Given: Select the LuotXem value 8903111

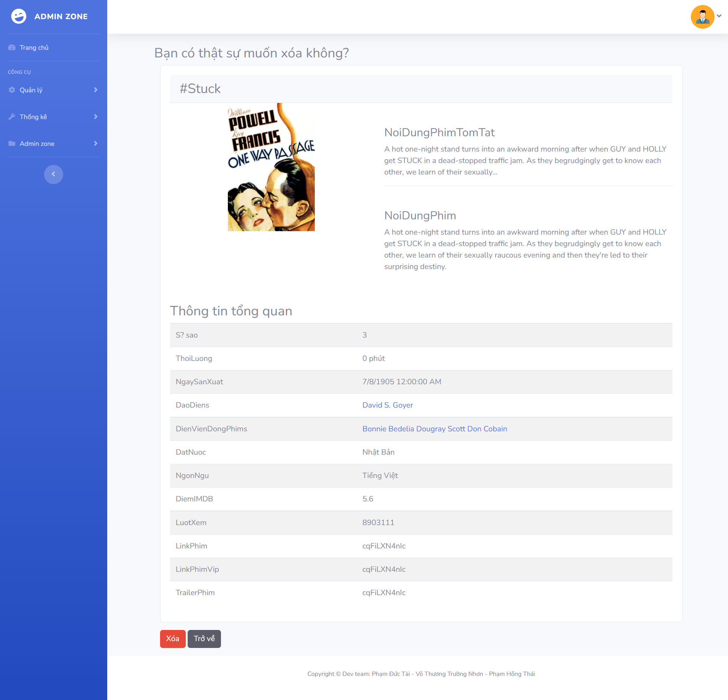Looking at the screenshot, I should [x=378, y=522].
